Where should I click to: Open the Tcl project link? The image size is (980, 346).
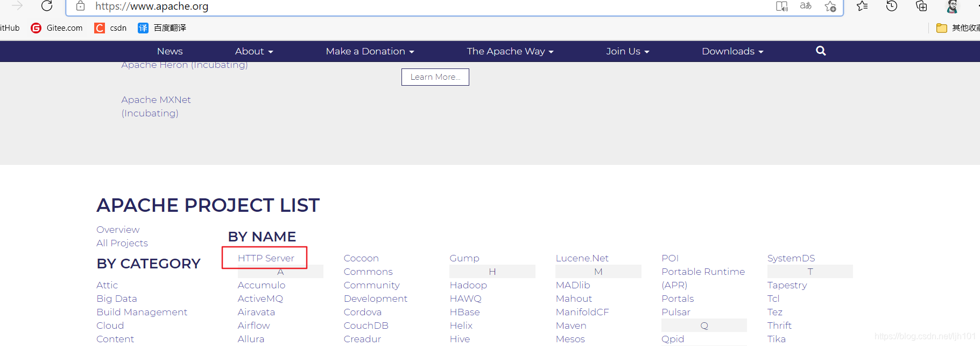click(x=773, y=299)
